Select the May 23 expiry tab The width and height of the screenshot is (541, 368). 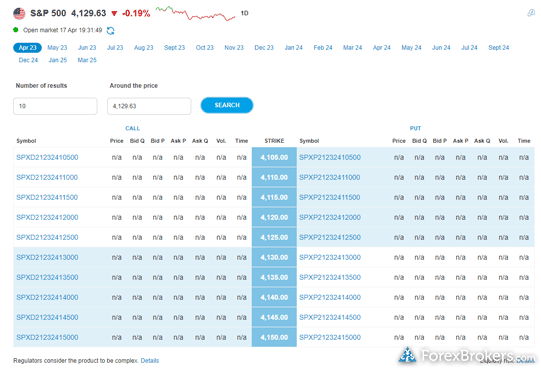[57, 48]
